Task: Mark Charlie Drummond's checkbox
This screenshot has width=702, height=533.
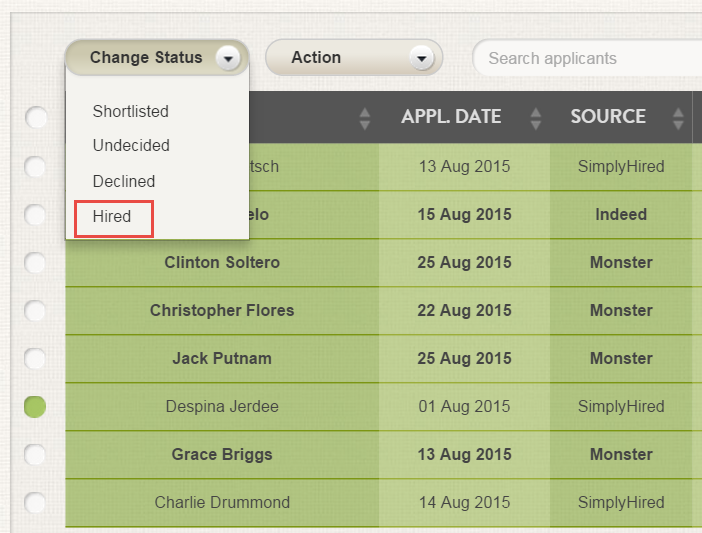Action: [x=36, y=502]
